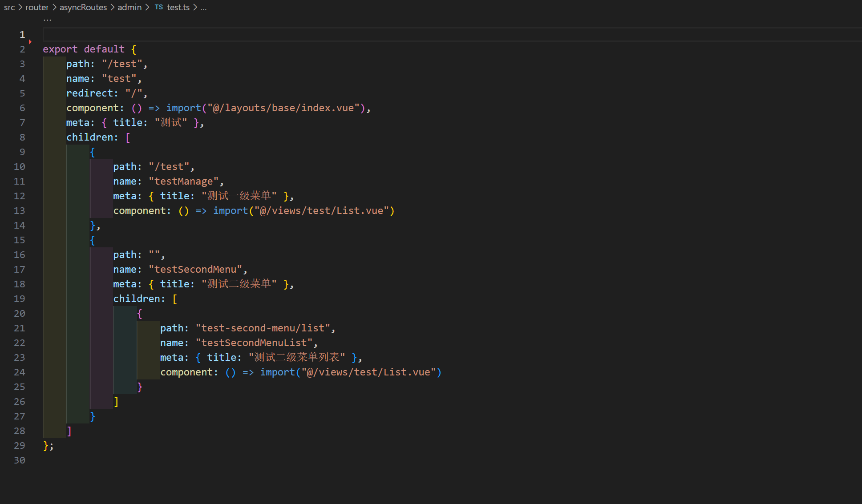Click the "/test" string on line 3

pos(122,64)
